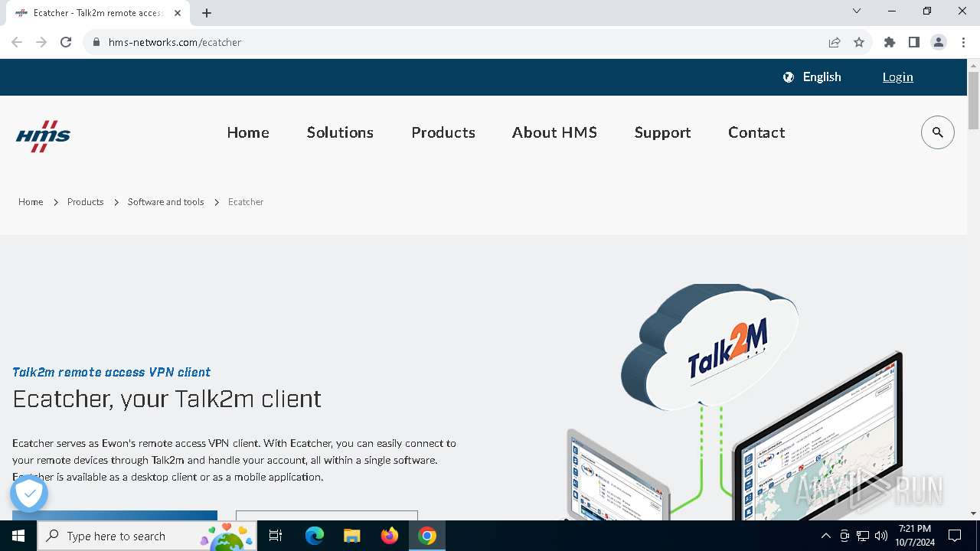The image size is (980, 551).
Task: Show hidden system tray icons
Action: point(825,536)
